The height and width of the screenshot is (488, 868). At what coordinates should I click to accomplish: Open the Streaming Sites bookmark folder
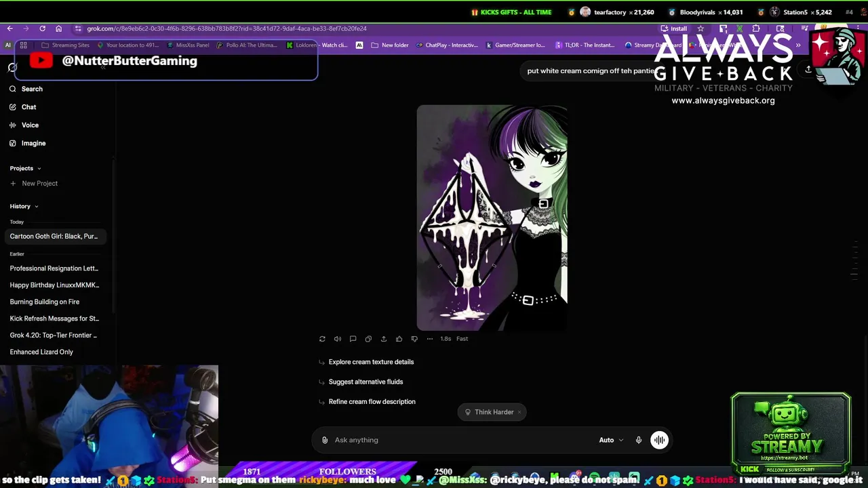pyautogui.click(x=65, y=45)
